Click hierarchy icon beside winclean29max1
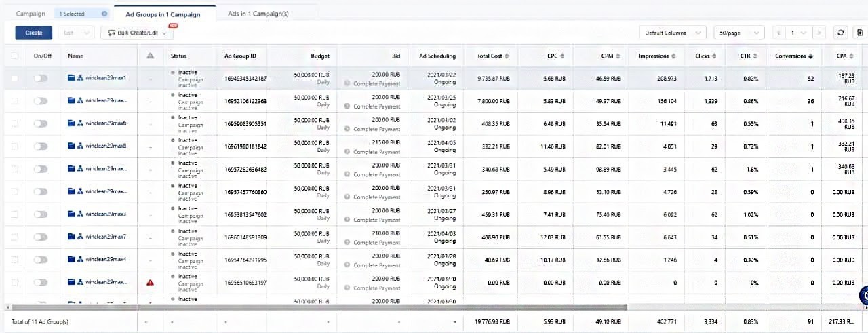Viewport: 868px width, 333px height. 81,78
